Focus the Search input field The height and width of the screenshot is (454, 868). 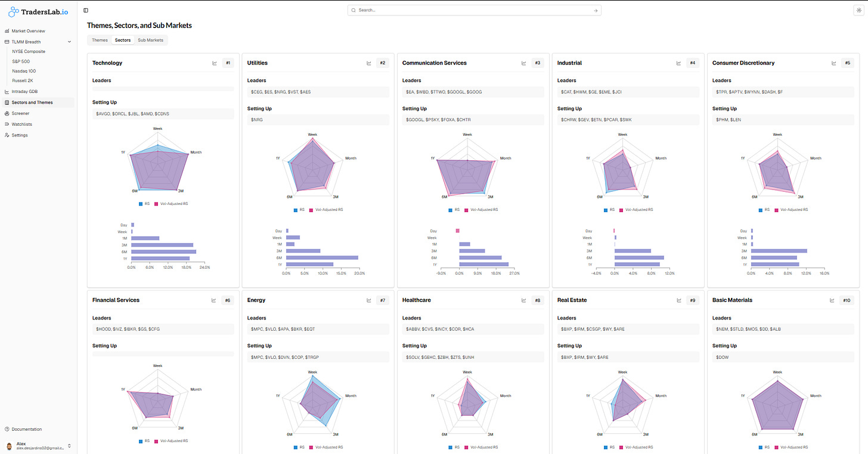point(475,10)
